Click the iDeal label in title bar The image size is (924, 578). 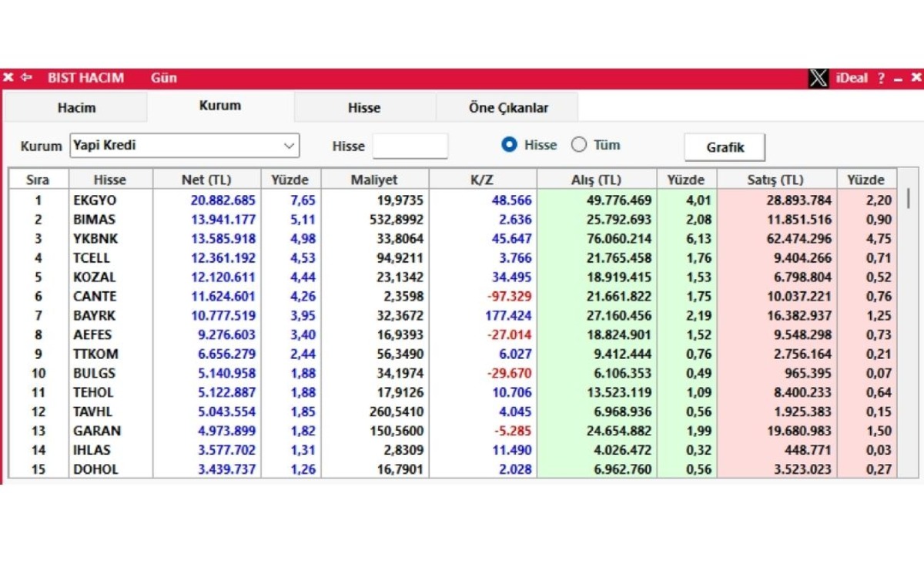click(852, 78)
